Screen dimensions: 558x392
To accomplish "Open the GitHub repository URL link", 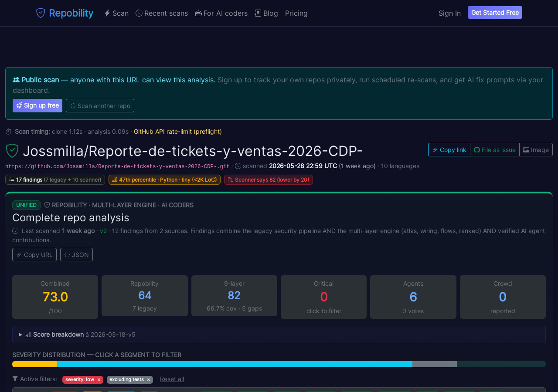I will click(x=117, y=166).
